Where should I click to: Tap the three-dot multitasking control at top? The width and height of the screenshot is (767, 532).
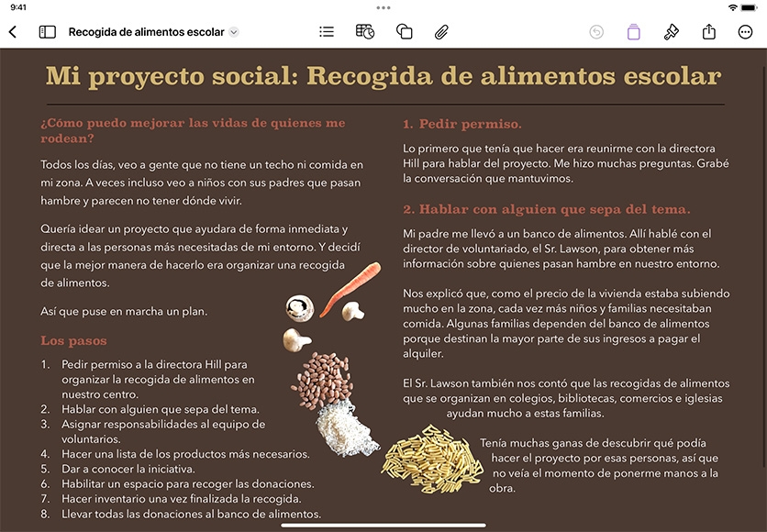[383, 8]
